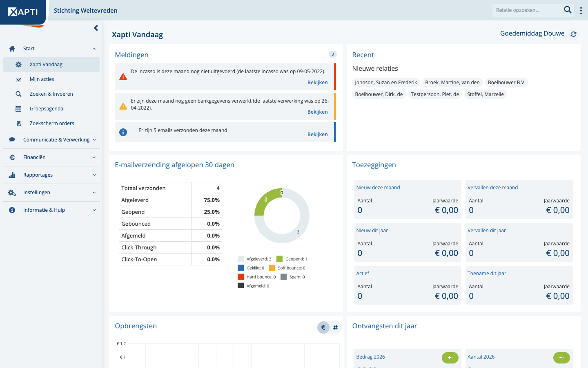Toggle the Spam legend entry
The width and height of the screenshot is (588, 368).
coord(292,277)
